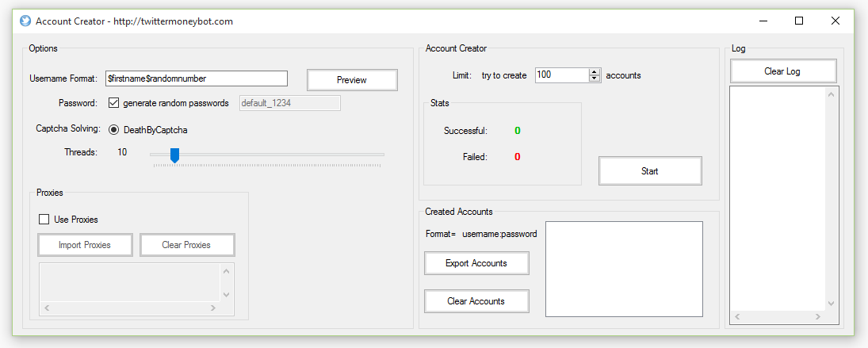The height and width of the screenshot is (348, 868).
Task: Click the log scrollbar up arrow
Action: 831,94
